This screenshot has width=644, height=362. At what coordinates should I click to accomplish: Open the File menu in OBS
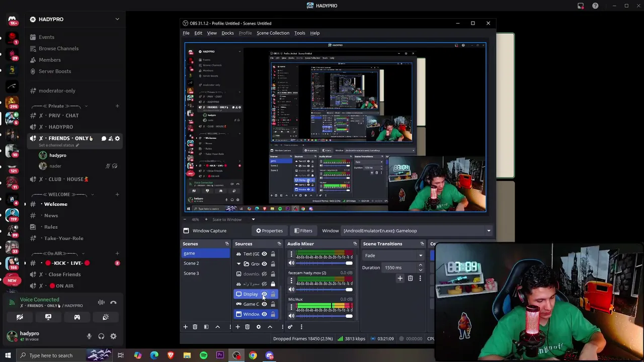click(x=186, y=33)
